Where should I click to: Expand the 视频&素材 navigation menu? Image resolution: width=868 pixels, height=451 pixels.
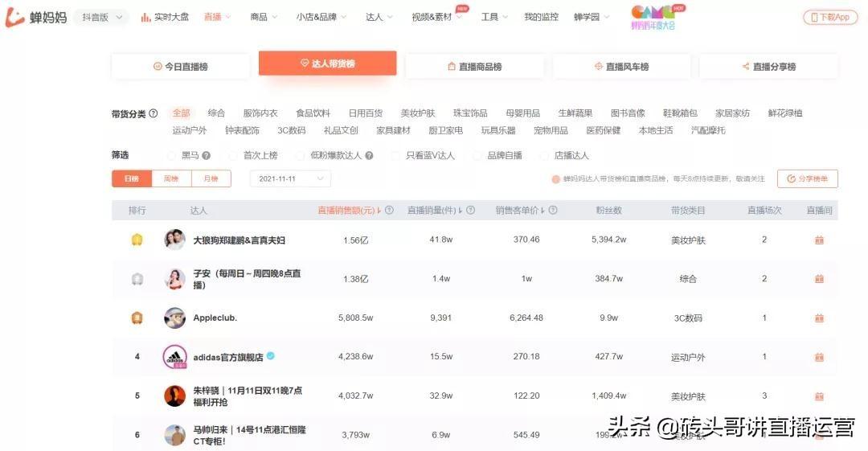436,17
